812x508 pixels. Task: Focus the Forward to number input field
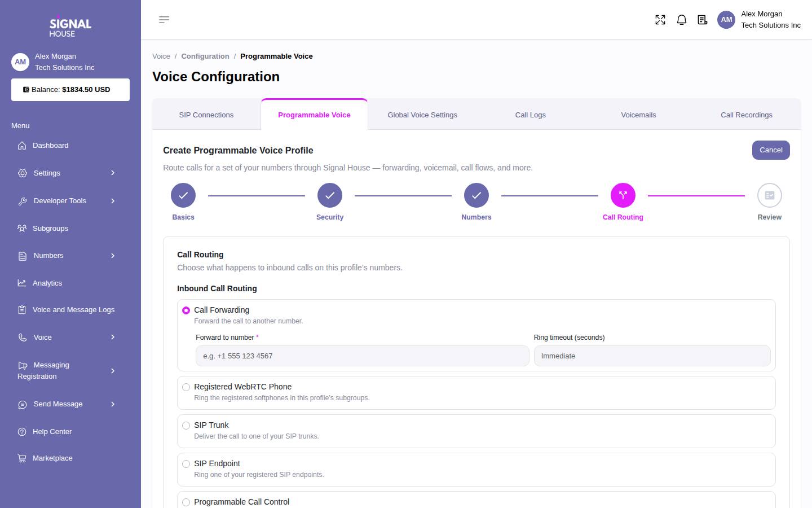coord(363,356)
